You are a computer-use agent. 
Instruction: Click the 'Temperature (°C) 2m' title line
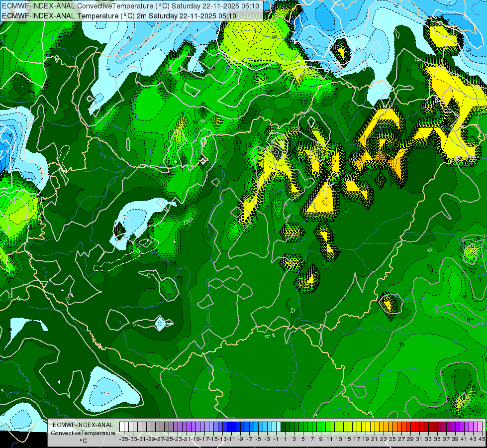point(119,16)
